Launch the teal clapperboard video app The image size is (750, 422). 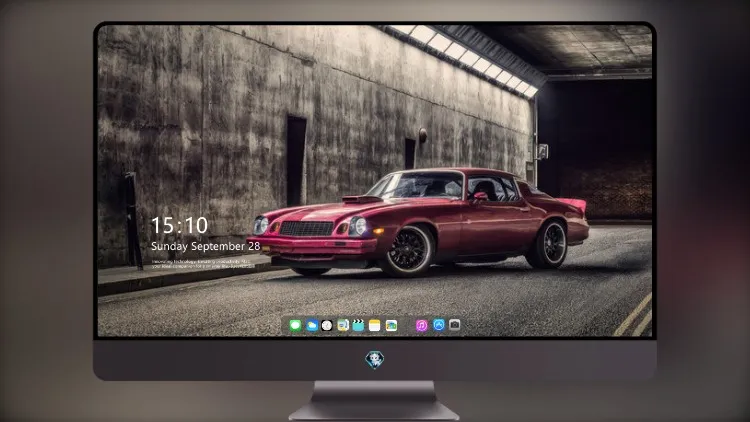[x=358, y=325]
